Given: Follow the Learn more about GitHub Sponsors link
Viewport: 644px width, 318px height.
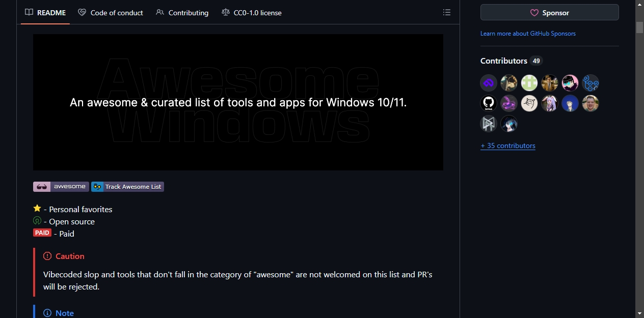Looking at the screenshot, I should 528,34.
